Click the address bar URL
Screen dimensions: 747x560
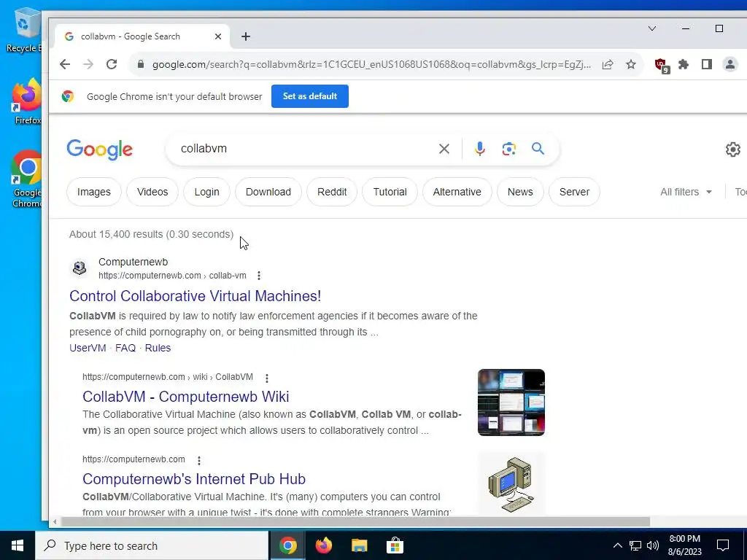[371, 64]
